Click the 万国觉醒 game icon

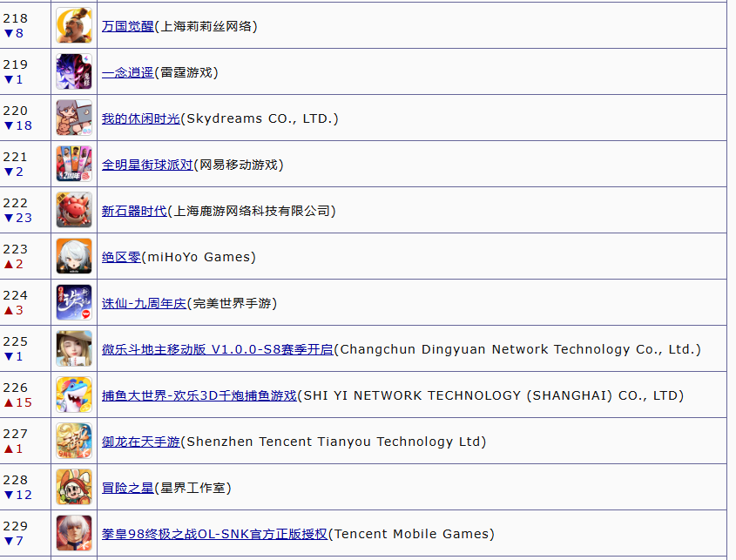(74, 25)
